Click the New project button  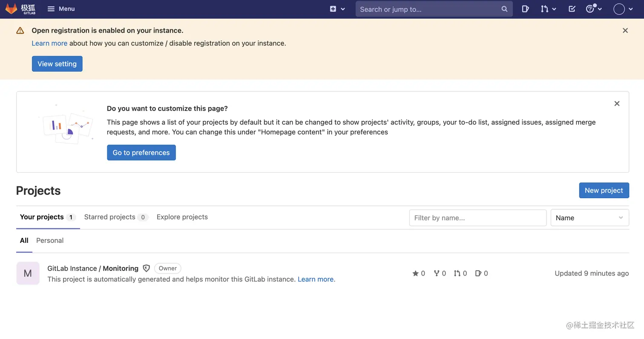(604, 191)
